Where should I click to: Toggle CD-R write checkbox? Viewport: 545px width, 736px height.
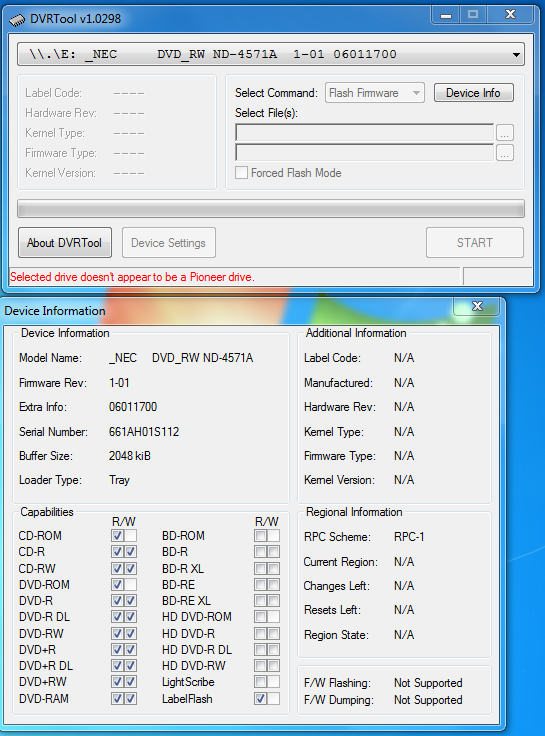click(x=130, y=552)
